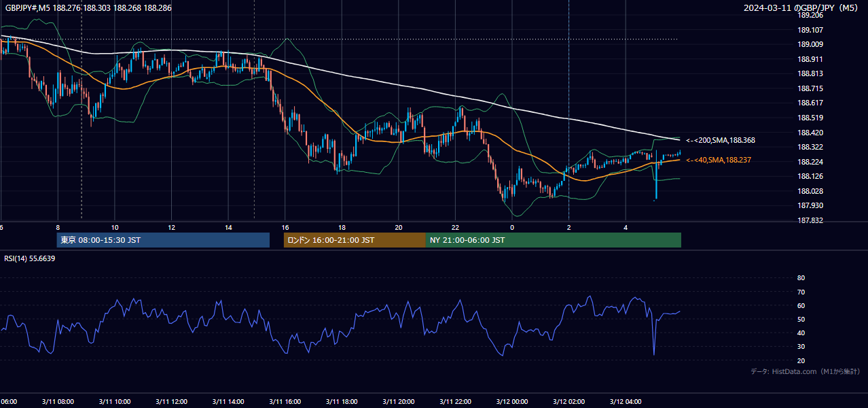Click the 3/11 16:00 time axis label
Image resolution: width=868 pixels, height=408 pixels.
pyautogui.click(x=285, y=401)
